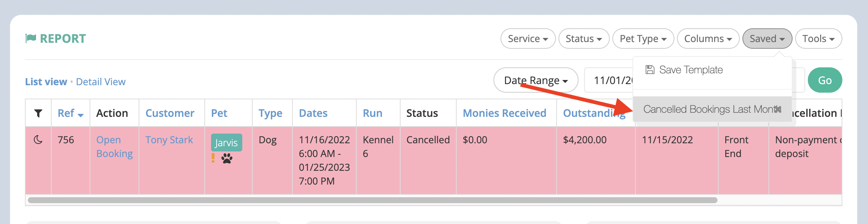Click the horizontal scrollbar under the table
Viewport: 868px width, 224px height.
(372, 200)
